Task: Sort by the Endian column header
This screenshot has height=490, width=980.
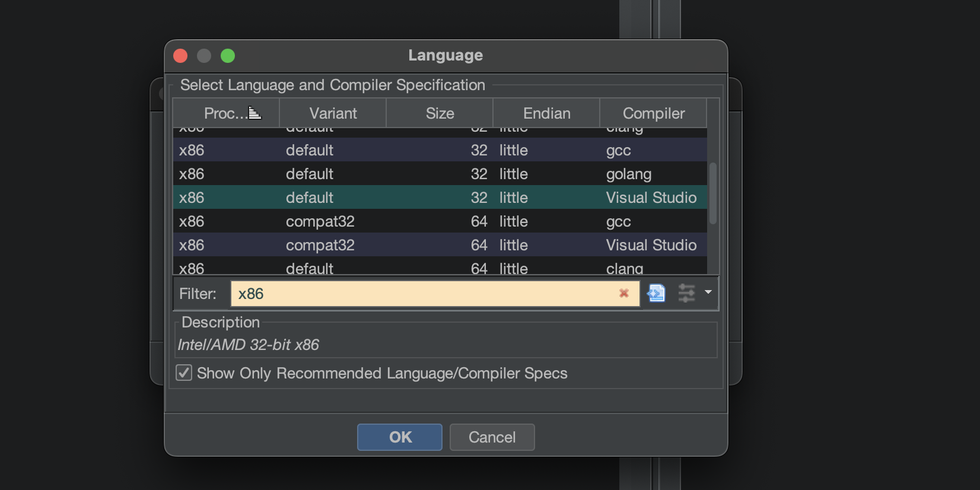Action: [x=546, y=113]
